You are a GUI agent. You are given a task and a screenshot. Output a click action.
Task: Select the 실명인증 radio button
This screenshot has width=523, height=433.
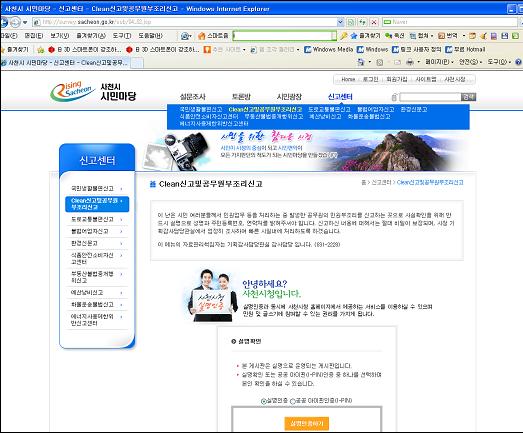264,401
